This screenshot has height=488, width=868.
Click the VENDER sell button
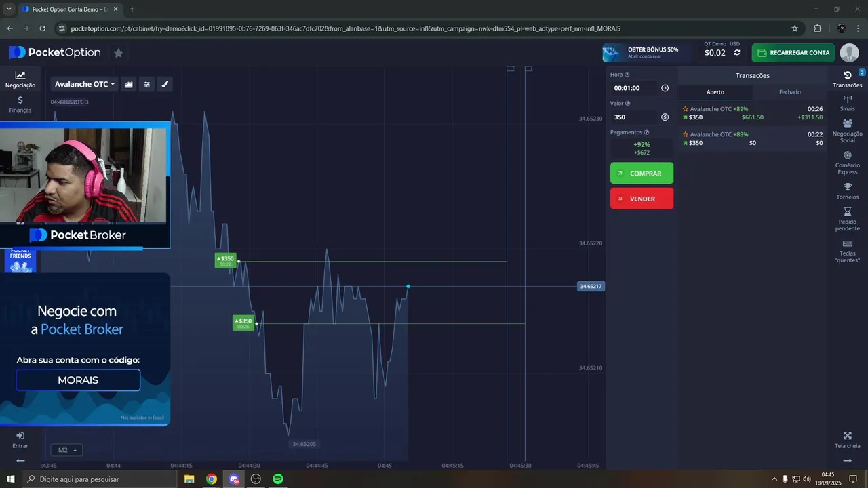[x=642, y=199]
